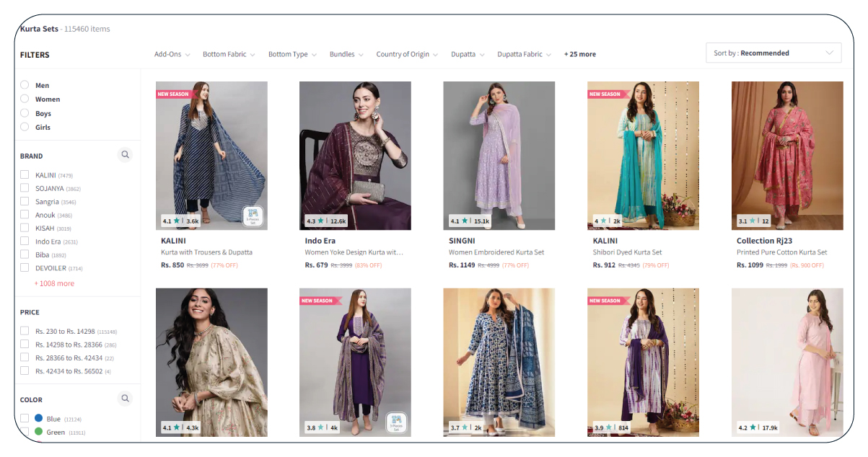Tick price range Rs. 42434 to Rs. 56502
This screenshot has height=457, width=868.
coord(25,371)
